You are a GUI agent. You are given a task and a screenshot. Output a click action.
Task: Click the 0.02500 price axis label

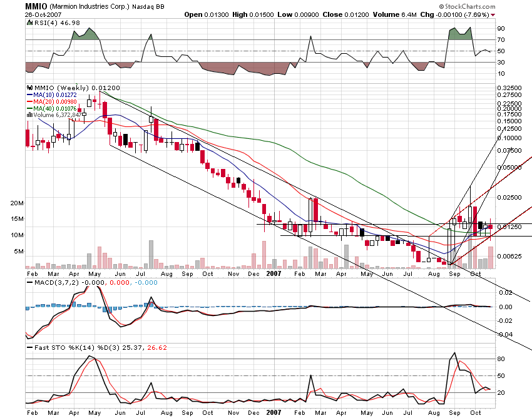[x=509, y=197]
